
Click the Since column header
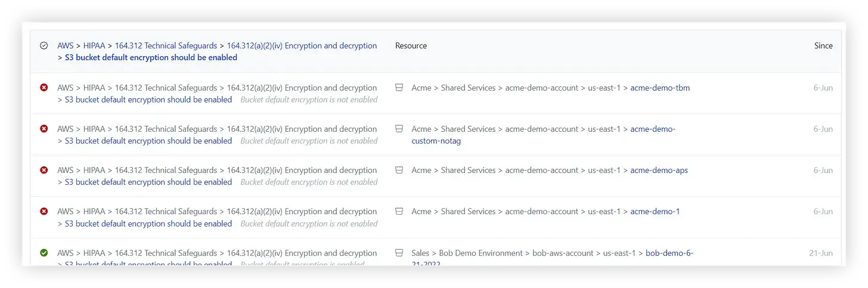(x=823, y=46)
